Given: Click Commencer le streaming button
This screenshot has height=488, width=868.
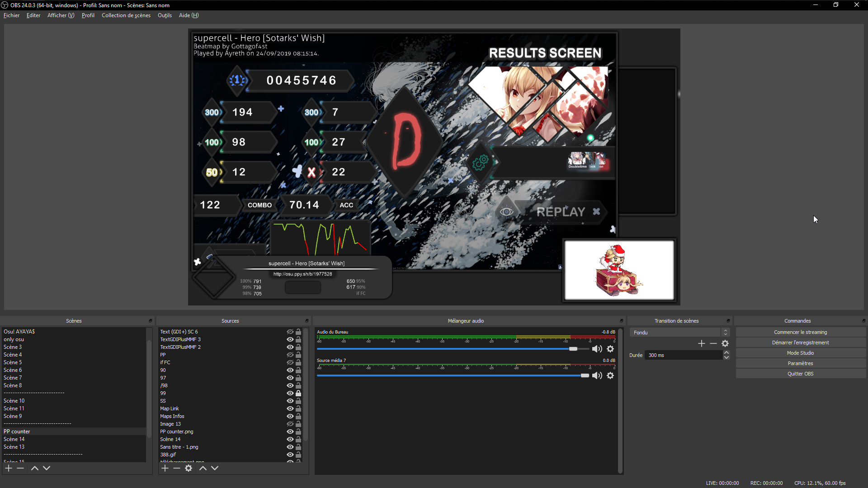Looking at the screenshot, I should (x=800, y=332).
